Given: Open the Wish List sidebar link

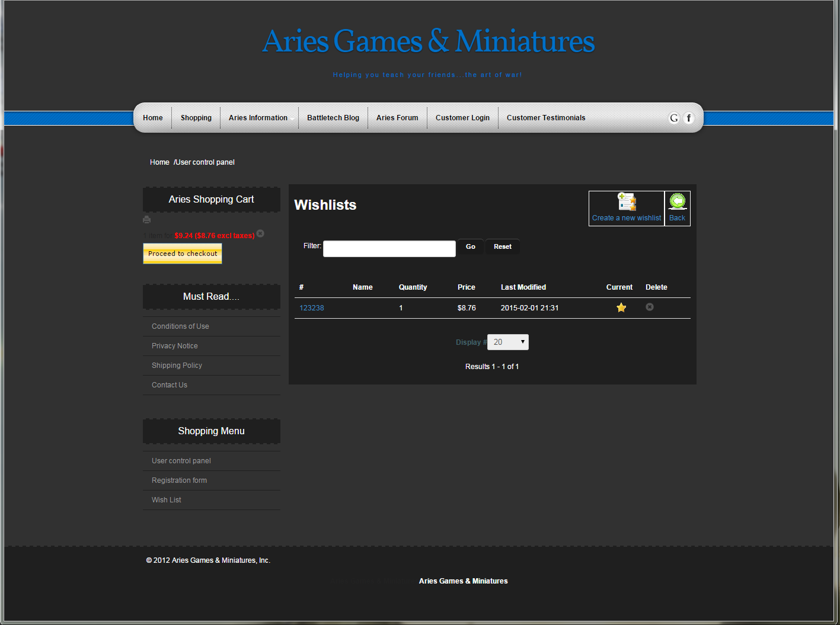Looking at the screenshot, I should coord(167,500).
